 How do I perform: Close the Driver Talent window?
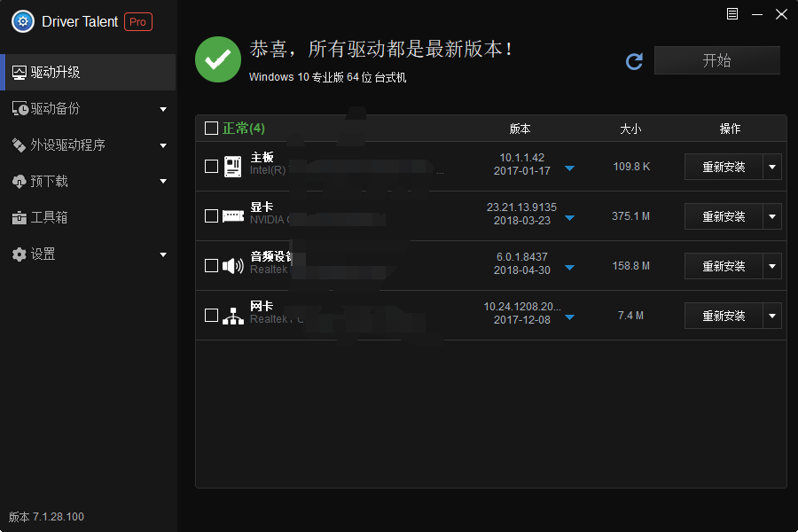[782, 14]
